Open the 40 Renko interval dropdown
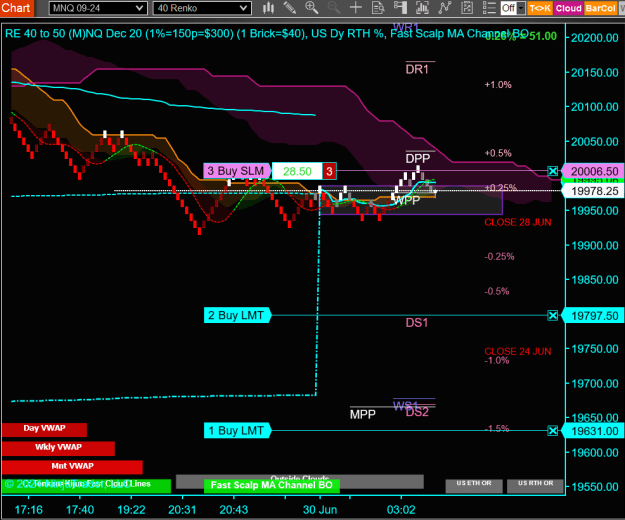 coord(202,8)
